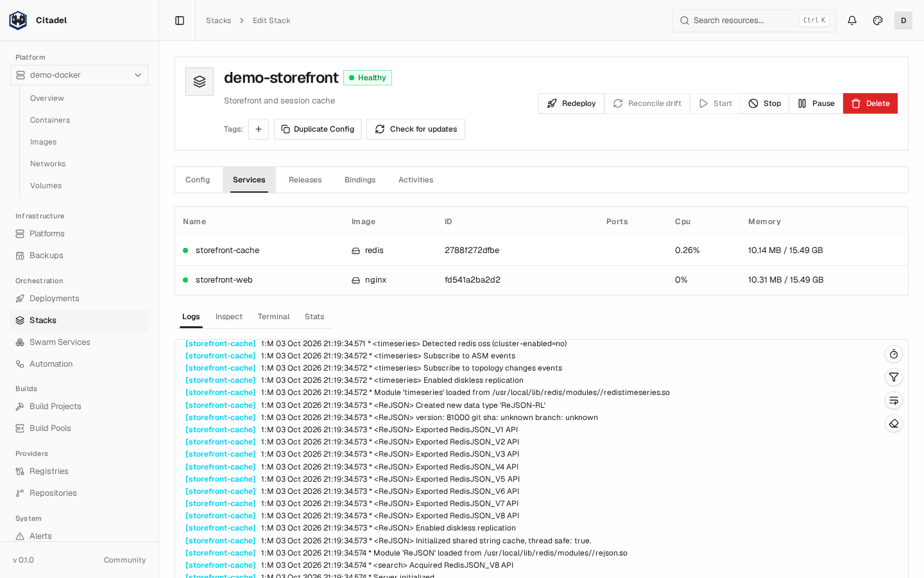The image size is (924, 578).
Task: Go to Deployments
Action: tap(79, 299)
